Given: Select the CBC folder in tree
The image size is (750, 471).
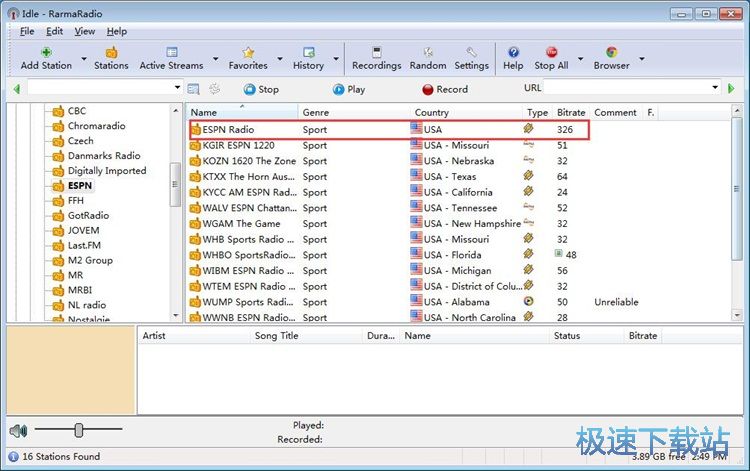Looking at the screenshot, I should (77, 111).
